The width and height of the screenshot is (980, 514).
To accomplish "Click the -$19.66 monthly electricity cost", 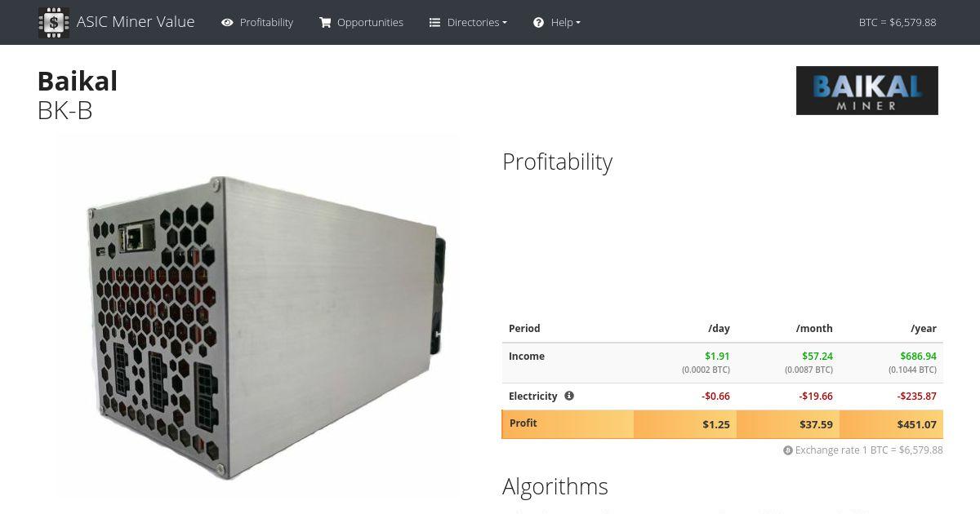I will coord(816,397).
